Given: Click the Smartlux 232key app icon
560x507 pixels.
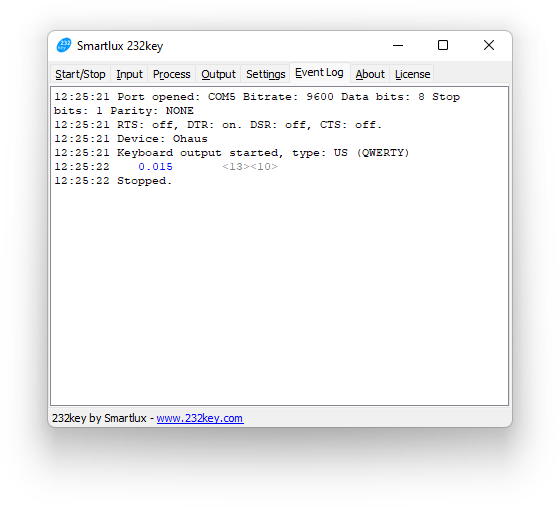Looking at the screenshot, I should [x=64, y=45].
